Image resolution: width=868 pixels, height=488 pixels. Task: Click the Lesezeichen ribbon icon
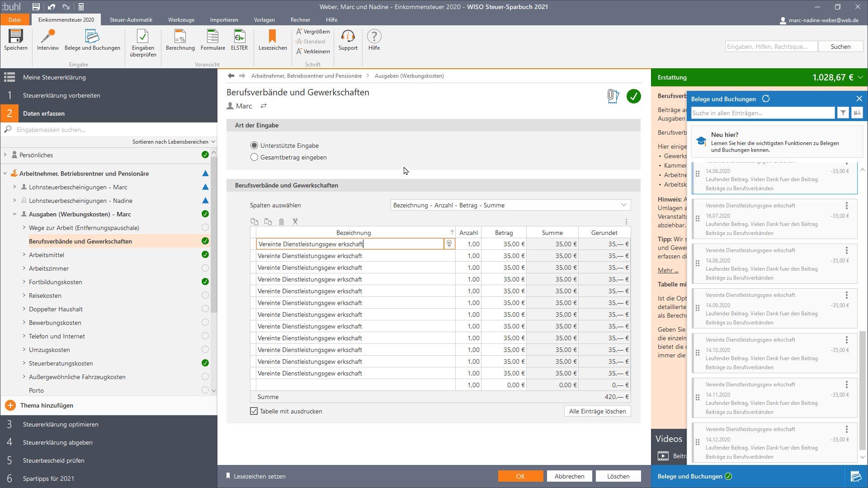[x=273, y=40]
